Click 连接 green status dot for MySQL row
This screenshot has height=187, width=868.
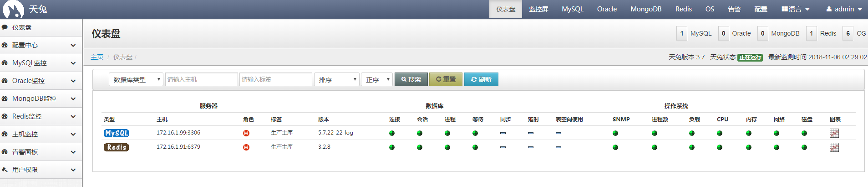(392, 133)
